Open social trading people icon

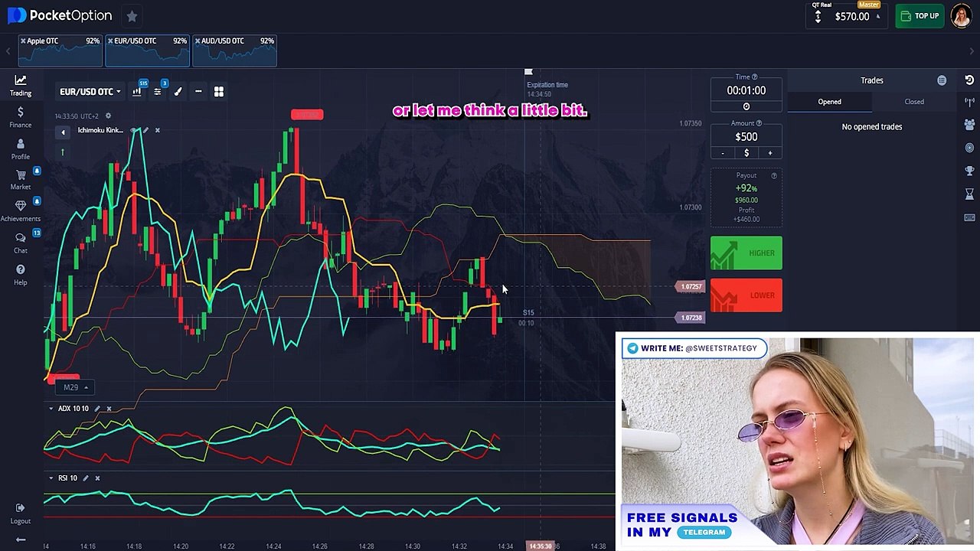[x=969, y=124]
